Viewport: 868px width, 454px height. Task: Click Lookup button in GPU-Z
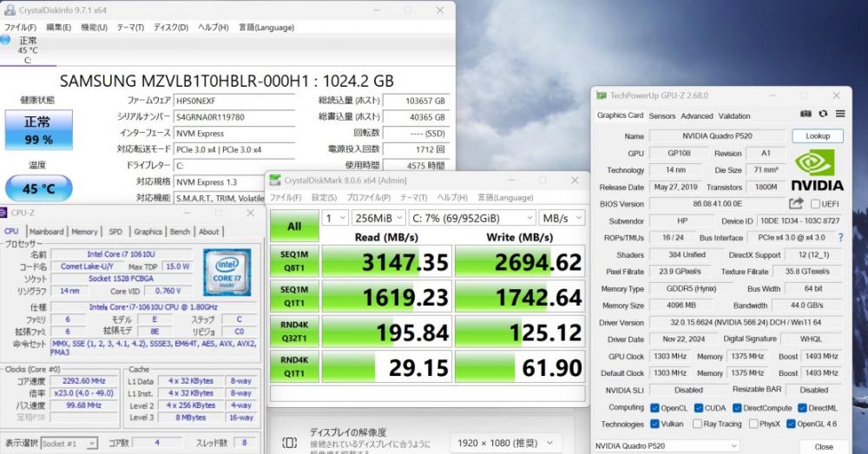[818, 135]
